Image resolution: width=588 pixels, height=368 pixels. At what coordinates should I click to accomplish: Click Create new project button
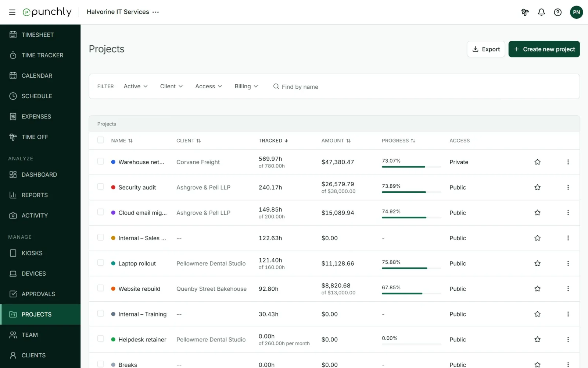[544, 49]
